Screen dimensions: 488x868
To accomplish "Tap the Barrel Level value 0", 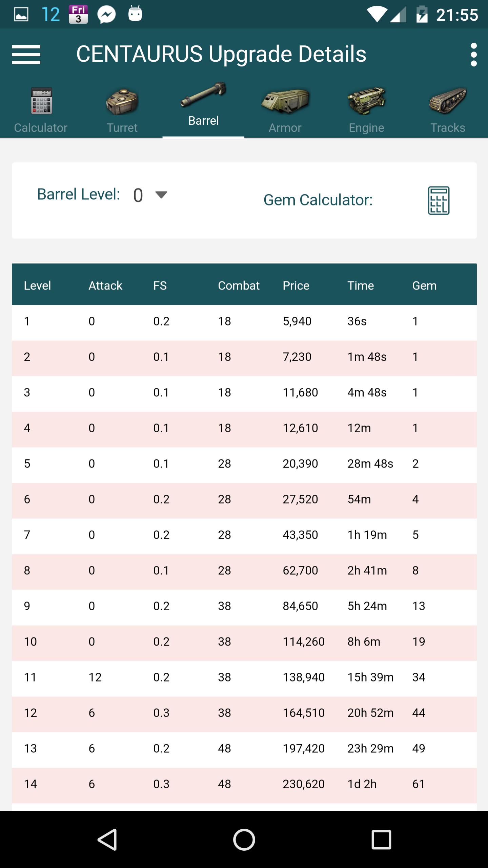I will point(138,195).
